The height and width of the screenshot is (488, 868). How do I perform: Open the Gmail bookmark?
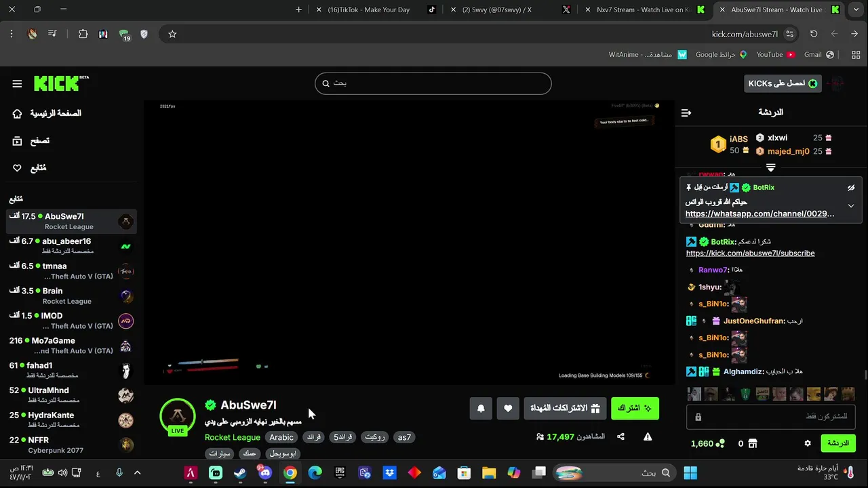(x=818, y=54)
